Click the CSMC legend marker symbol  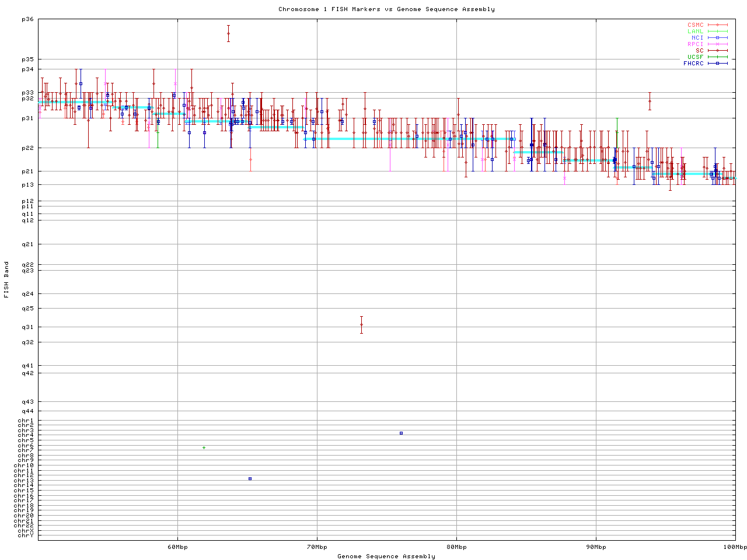(x=717, y=25)
